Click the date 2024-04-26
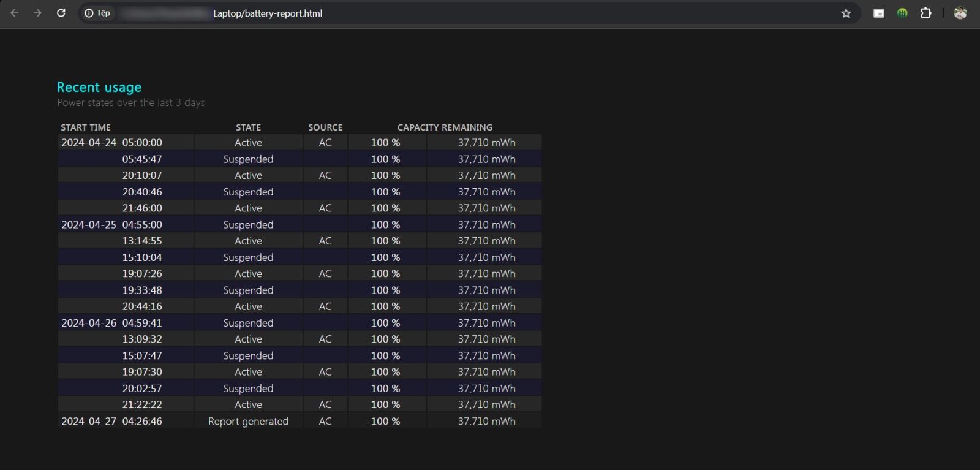Viewport: 980px width, 470px height. (x=89, y=322)
